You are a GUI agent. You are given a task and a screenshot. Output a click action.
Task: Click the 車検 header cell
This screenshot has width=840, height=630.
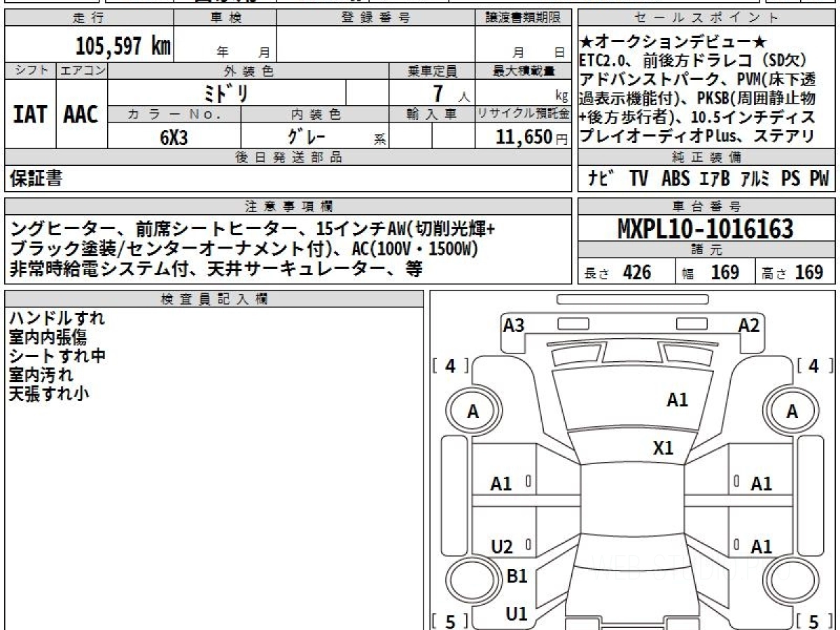click(225, 18)
